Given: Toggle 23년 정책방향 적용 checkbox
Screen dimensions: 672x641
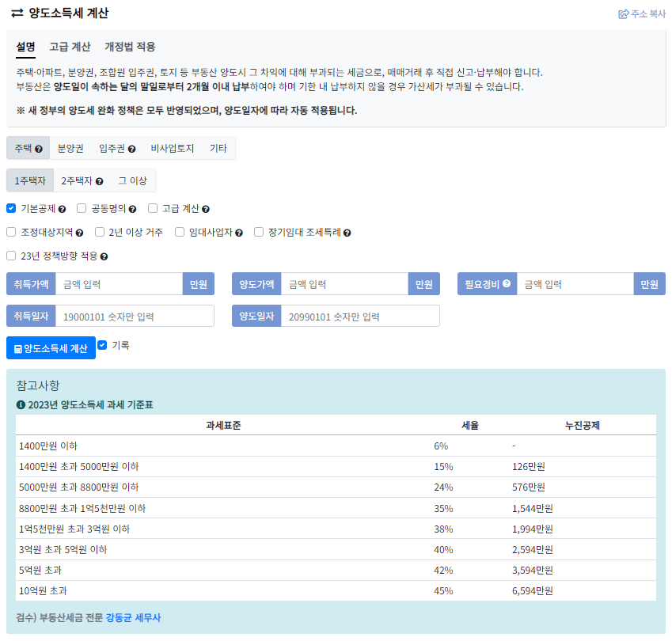Looking at the screenshot, I should pos(11,256).
